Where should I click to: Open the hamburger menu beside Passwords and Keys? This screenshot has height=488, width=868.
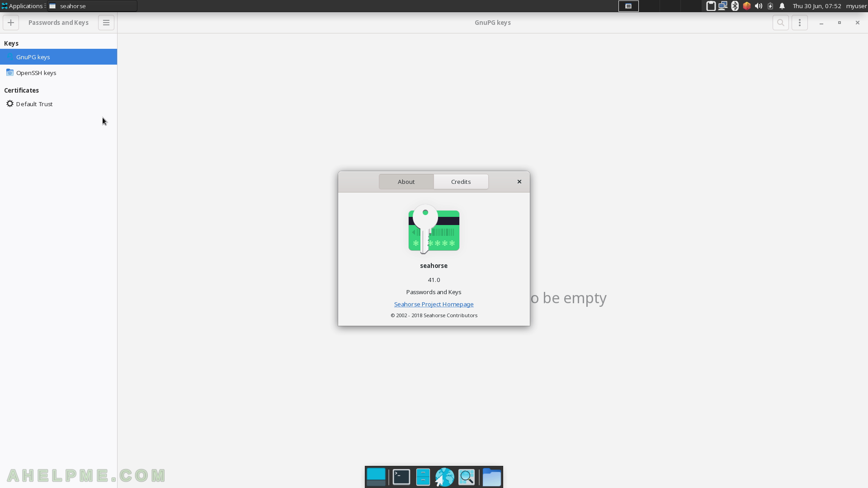coord(106,23)
